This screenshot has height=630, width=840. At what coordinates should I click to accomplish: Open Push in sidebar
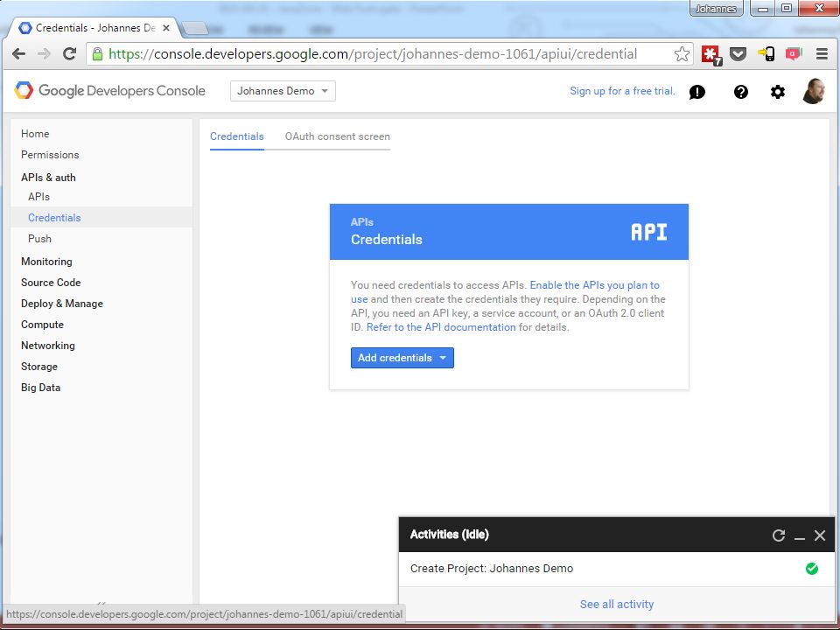tap(39, 239)
